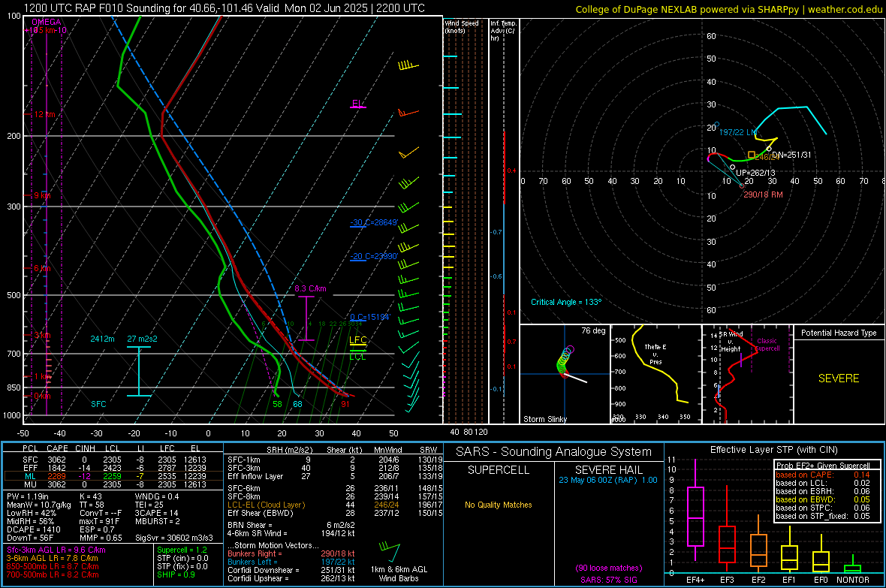886x588 pixels.
Task: Click the Wind Speed (knots) panel header
Action: [462, 26]
